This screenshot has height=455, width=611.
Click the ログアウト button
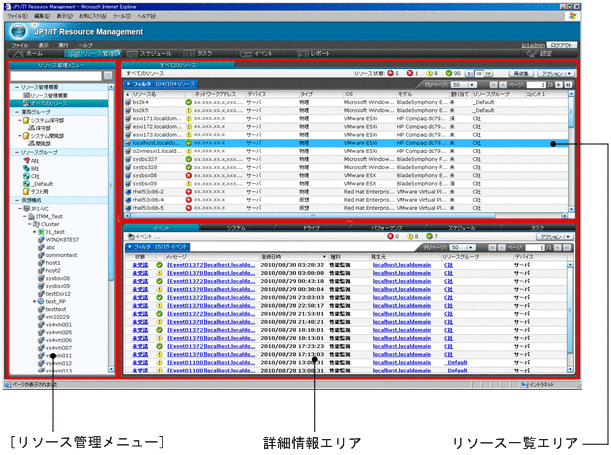click(562, 45)
